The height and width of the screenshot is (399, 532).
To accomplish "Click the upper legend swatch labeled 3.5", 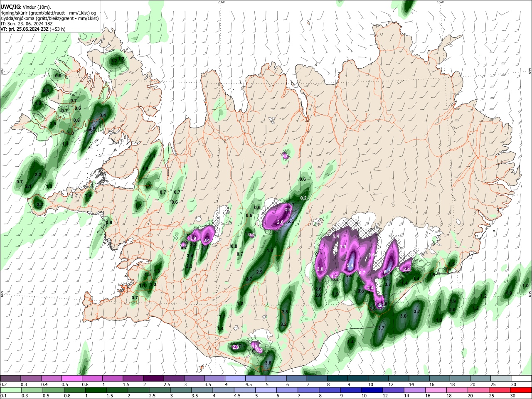I will (214, 379).
